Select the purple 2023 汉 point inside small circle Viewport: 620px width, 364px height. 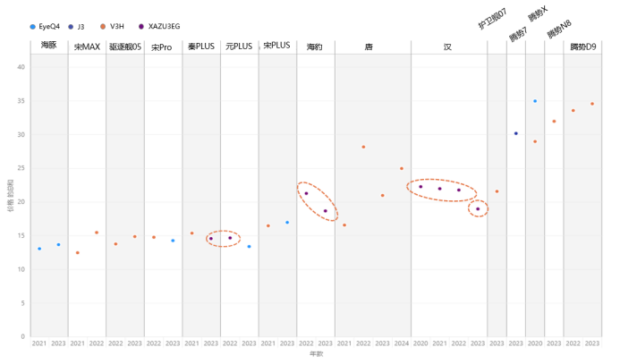click(478, 209)
